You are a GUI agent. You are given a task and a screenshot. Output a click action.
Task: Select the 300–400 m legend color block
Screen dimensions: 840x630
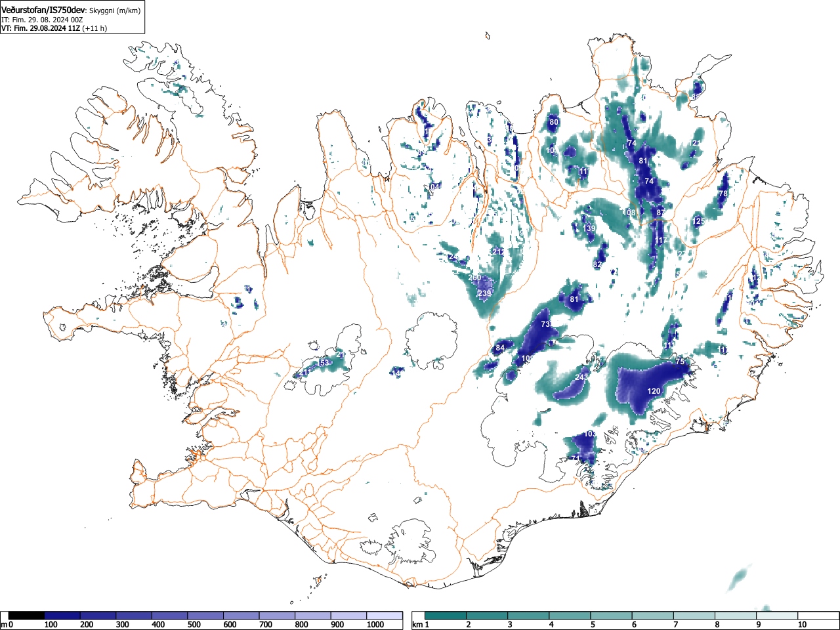(x=134, y=616)
